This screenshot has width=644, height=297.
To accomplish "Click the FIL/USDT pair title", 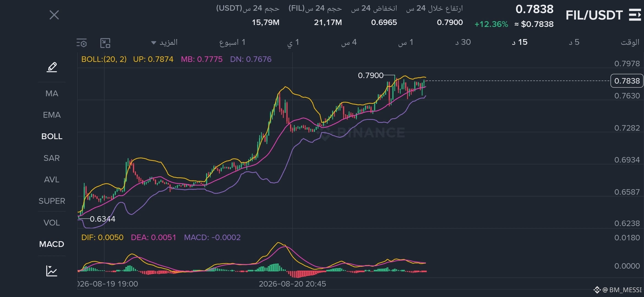I will pyautogui.click(x=594, y=15).
